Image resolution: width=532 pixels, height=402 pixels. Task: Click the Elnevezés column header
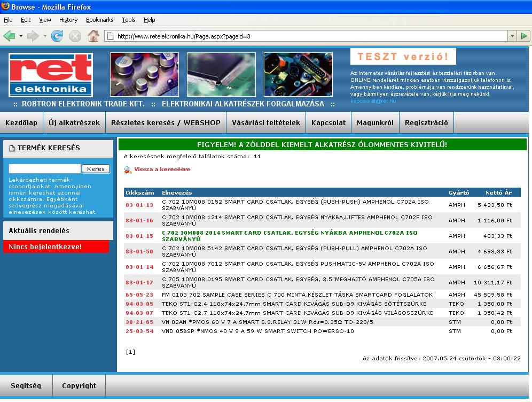[177, 192]
